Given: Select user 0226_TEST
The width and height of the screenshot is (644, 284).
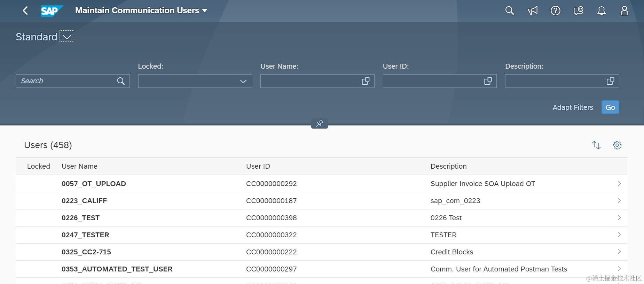Looking at the screenshot, I should click(80, 218).
